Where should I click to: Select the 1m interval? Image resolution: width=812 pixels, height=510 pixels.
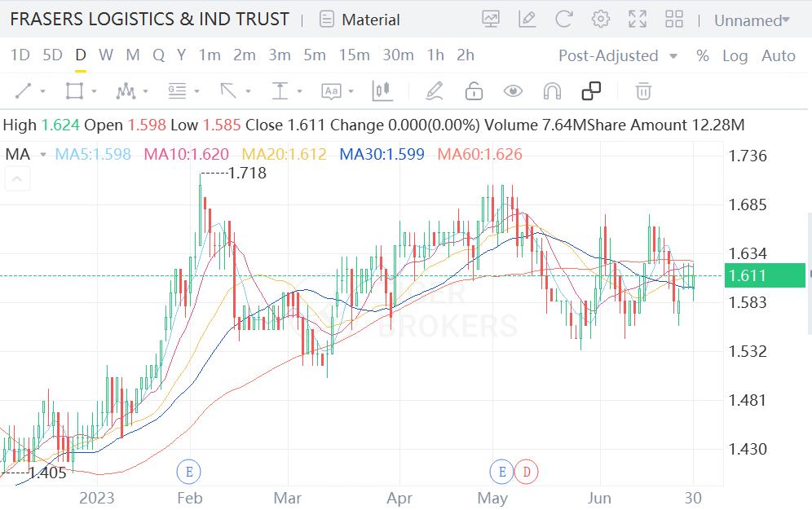point(210,55)
